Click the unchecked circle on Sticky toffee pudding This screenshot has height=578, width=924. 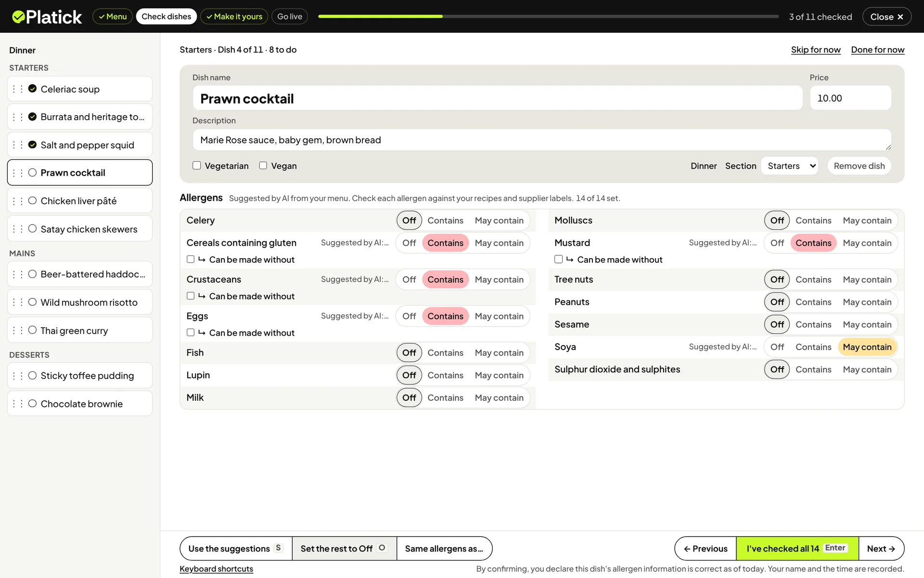click(x=32, y=376)
